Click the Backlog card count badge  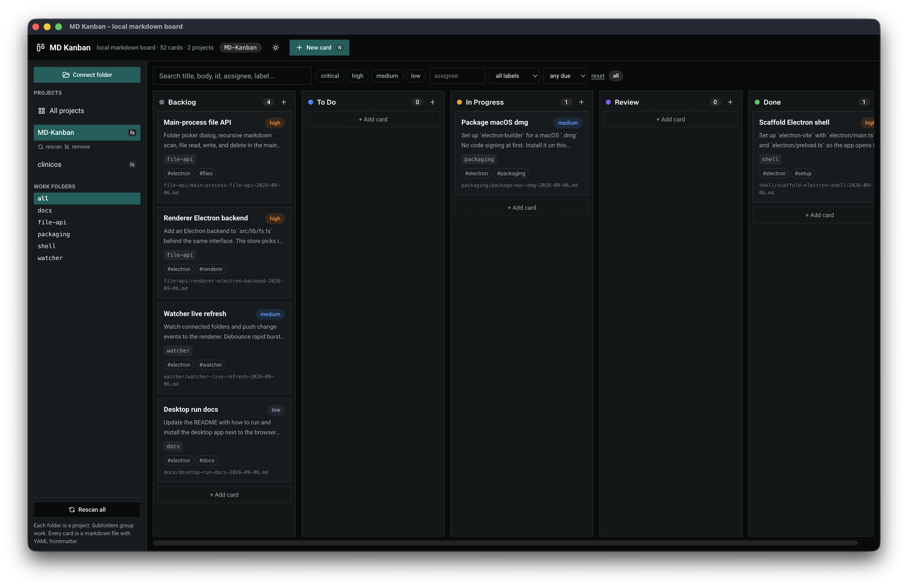pos(269,102)
